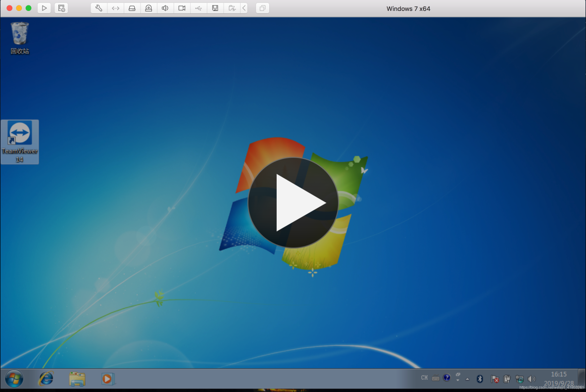Open the language bar options arrow
The width and height of the screenshot is (586, 392).
click(x=458, y=380)
